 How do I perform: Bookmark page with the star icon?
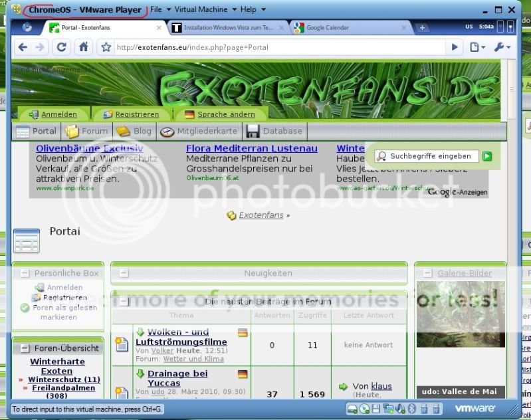[x=106, y=48]
